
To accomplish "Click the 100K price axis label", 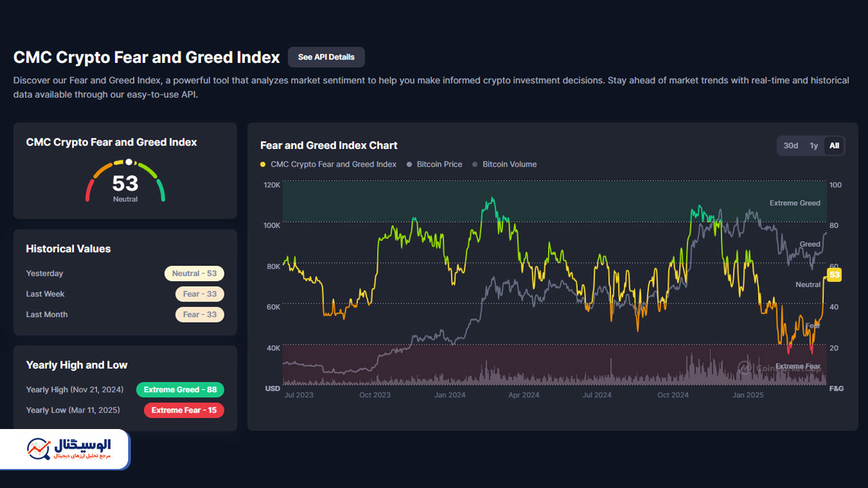I will [272, 225].
